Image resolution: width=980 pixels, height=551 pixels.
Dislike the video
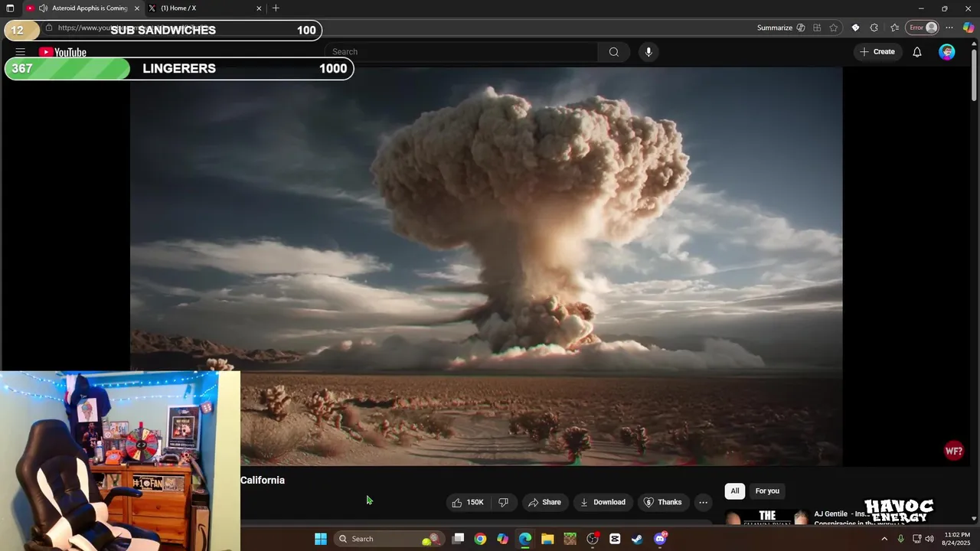pyautogui.click(x=503, y=502)
